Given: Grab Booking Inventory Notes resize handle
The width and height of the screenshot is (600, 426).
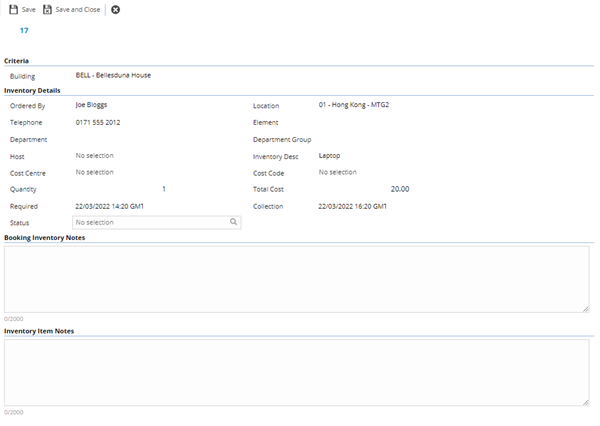Looking at the screenshot, I should pyautogui.click(x=585, y=308).
